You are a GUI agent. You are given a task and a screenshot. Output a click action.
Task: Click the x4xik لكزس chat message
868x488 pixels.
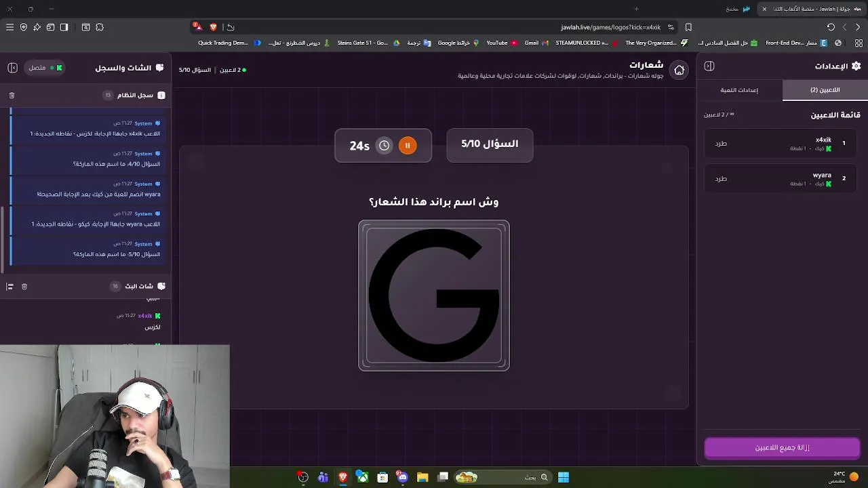(x=139, y=321)
